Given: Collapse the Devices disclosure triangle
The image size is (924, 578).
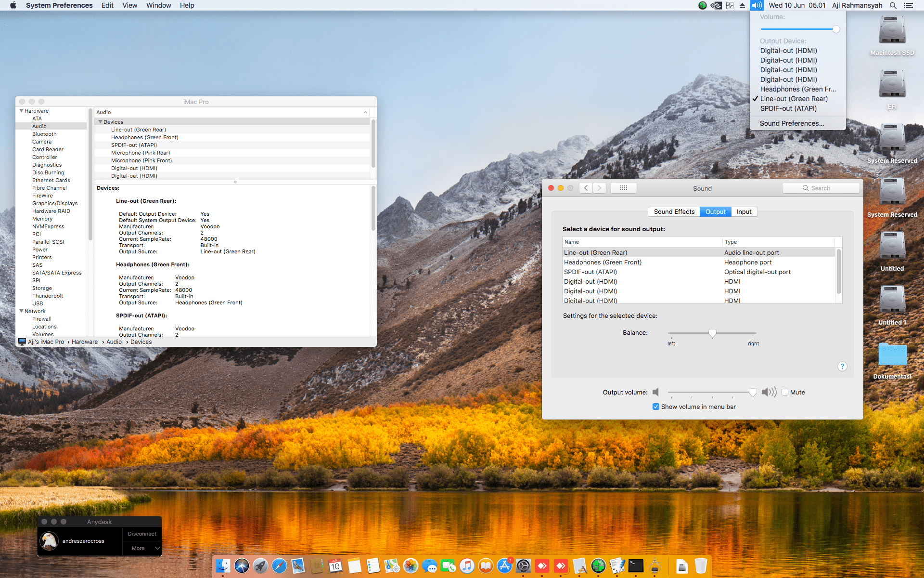Looking at the screenshot, I should tap(100, 122).
